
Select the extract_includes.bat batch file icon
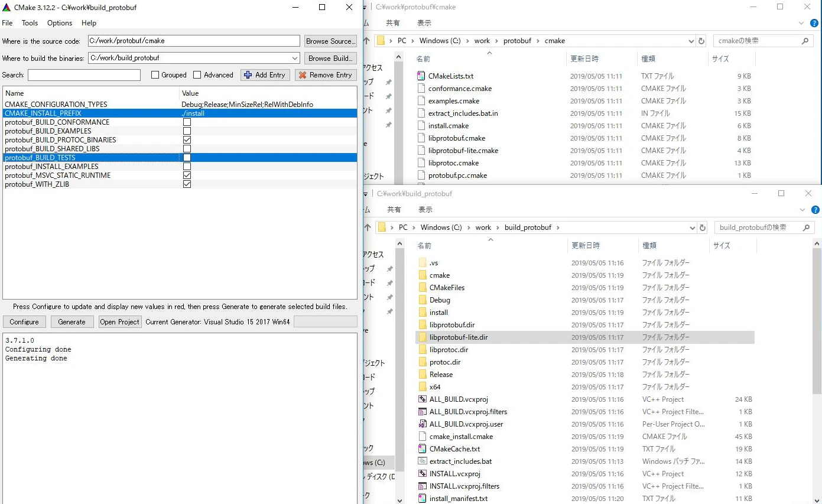click(x=422, y=461)
